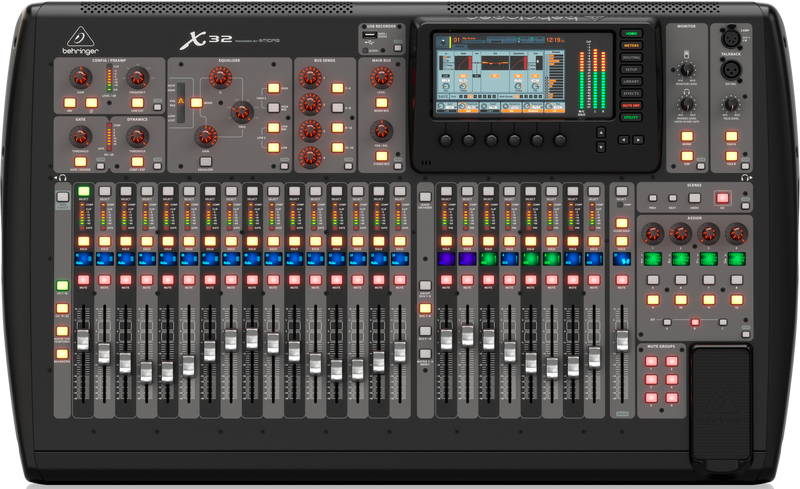800x489 pixels.
Task: Open the UTILITY screen
Action: (x=631, y=117)
